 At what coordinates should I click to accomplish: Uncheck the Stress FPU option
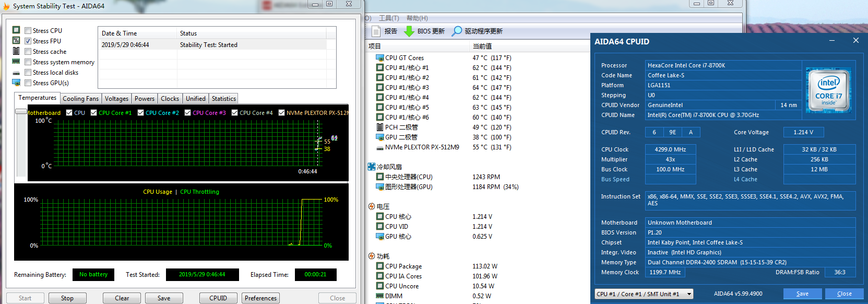[x=28, y=41]
